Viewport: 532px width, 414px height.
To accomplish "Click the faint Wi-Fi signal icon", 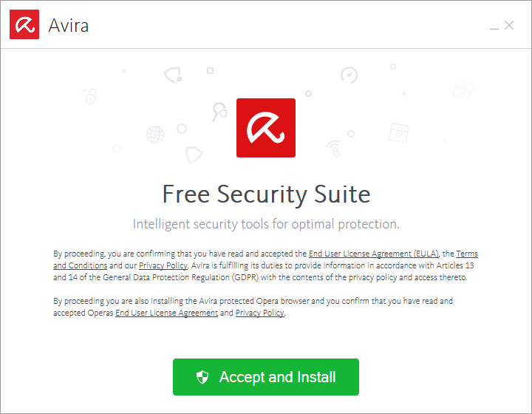I will pyautogui.click(x=334, y=148).
